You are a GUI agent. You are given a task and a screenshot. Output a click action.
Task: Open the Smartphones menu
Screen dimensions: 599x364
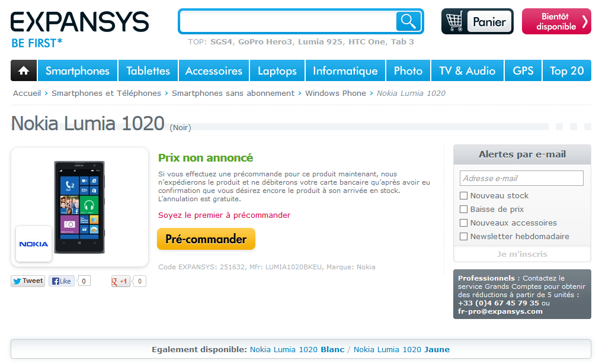[x=78, y=70]
